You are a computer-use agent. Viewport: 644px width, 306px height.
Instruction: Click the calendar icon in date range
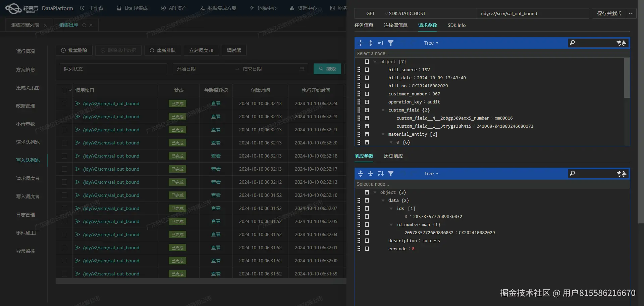pos(302,69)
